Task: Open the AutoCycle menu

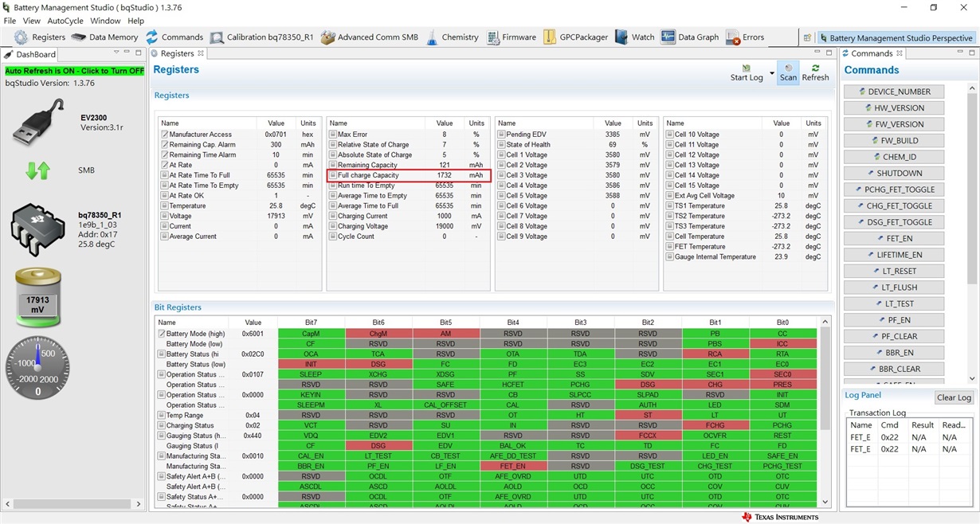Action: click(x=65, y=21)
